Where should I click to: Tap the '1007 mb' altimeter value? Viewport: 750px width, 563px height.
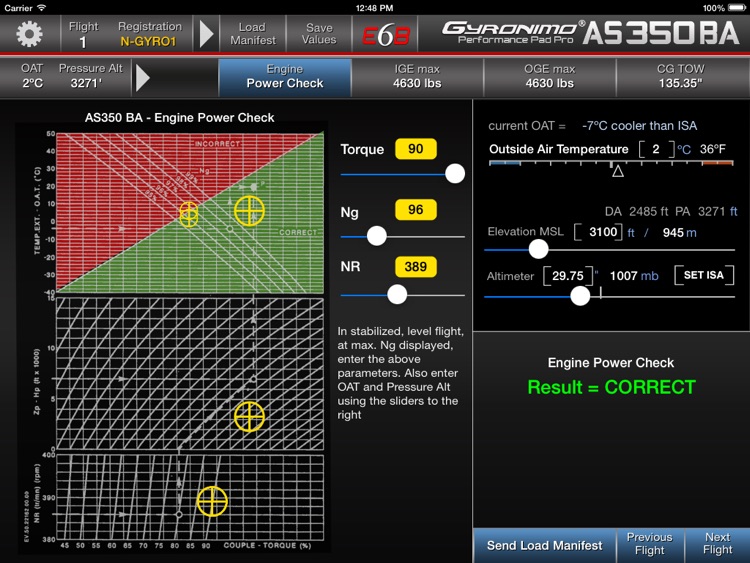point(634,276)
